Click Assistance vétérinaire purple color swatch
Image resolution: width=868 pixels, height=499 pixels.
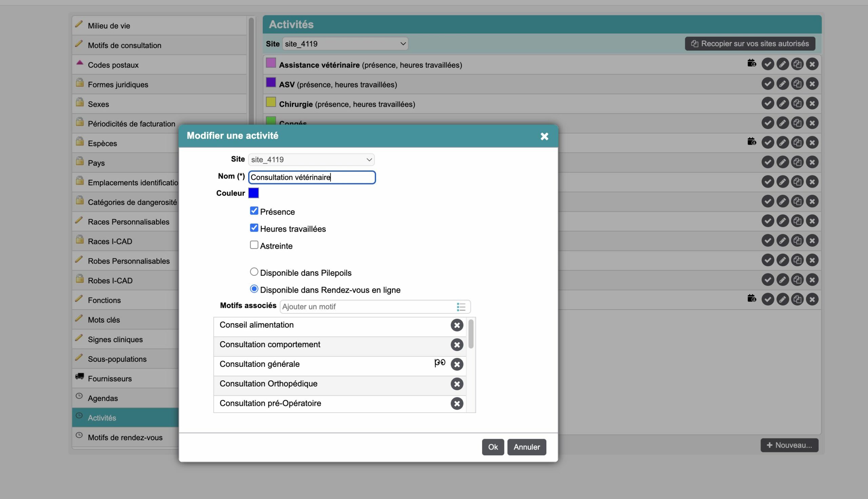coord(271,63)
